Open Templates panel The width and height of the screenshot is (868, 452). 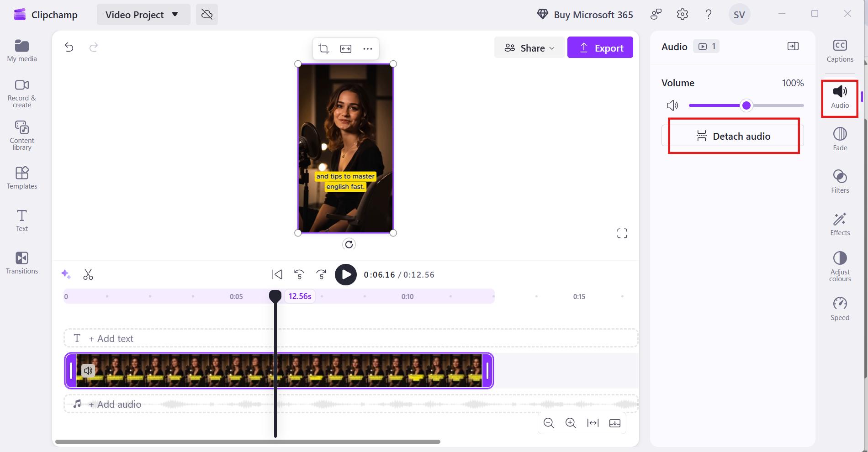tap(22, 178)
